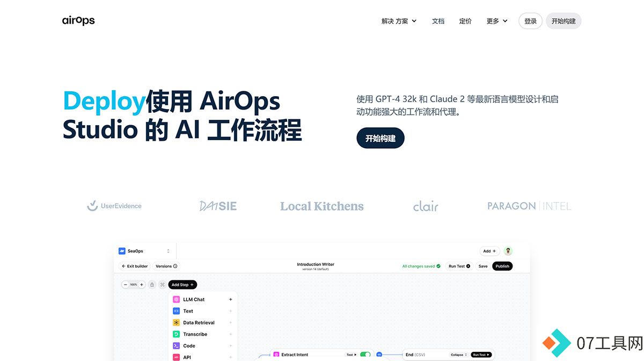Viewport: 644px width, 361px height.
Task: Click the blue connector dot before End node
Action: click(x=379, y=355)
